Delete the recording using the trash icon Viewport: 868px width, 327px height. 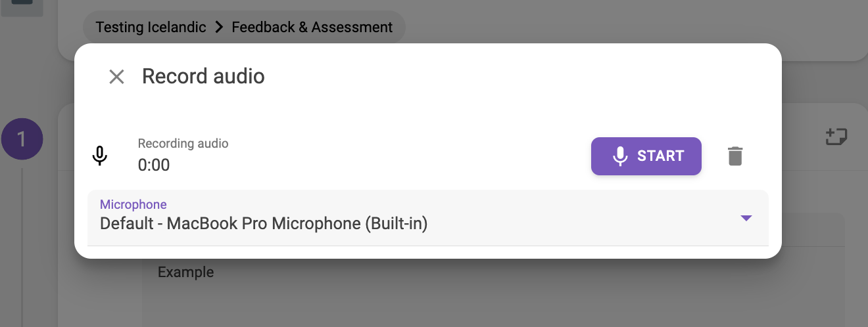tap(735, 156)
